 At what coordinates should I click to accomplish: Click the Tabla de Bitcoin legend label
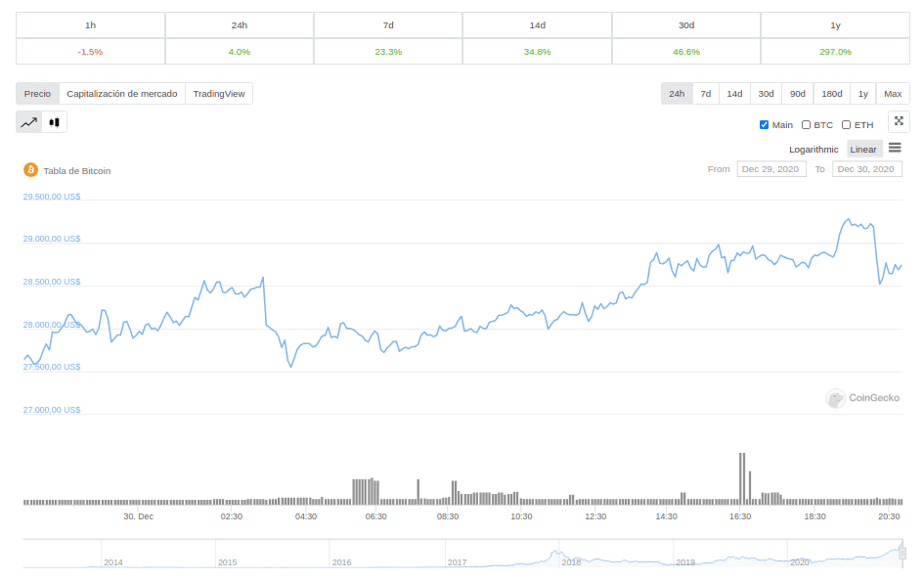pos(77,171)
